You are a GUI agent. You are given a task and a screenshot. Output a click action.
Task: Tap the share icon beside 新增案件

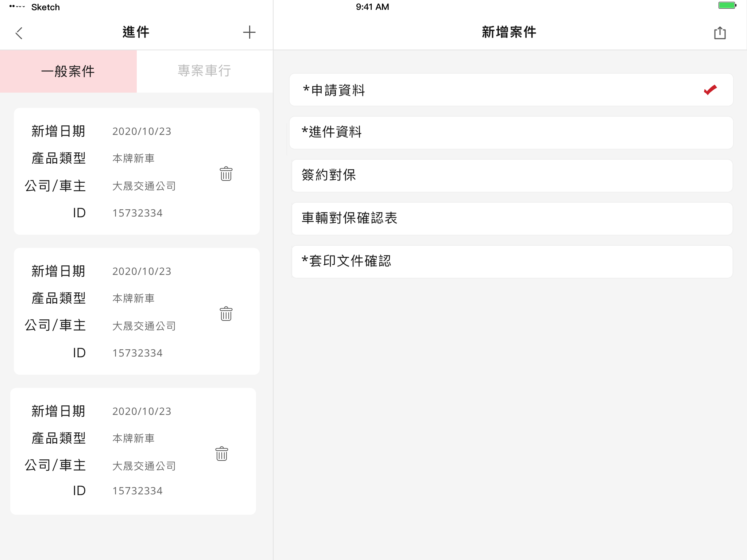720,33
